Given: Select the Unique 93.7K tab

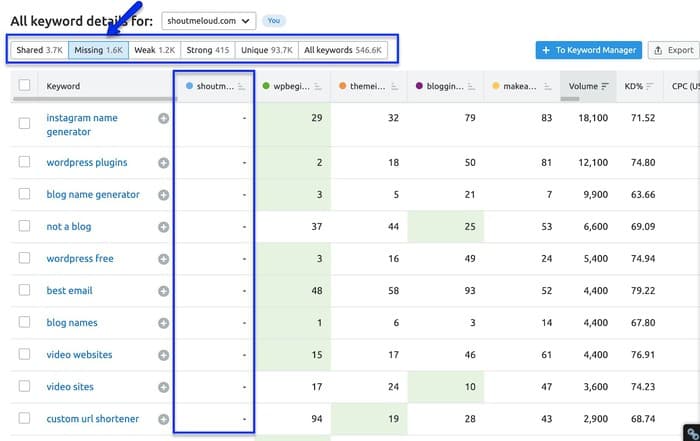Looking at the screenshot, I should click(x=266, y=49).
